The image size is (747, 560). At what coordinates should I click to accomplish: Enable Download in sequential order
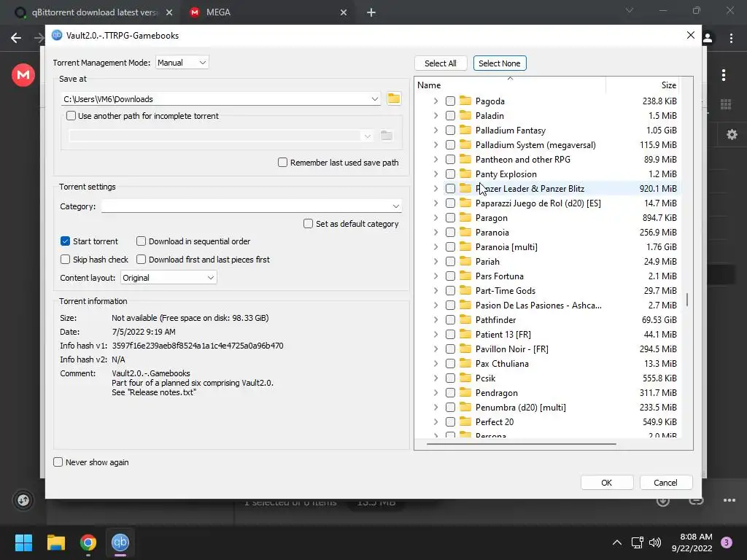141,241
